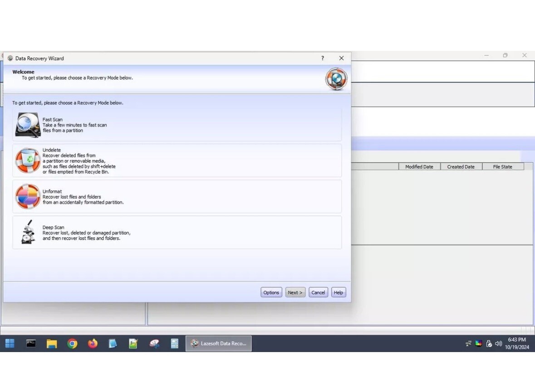The height and width of the screenshot is (392, 535).
Task: Sort files by the Modified Date column
Action: coord(419,167)
